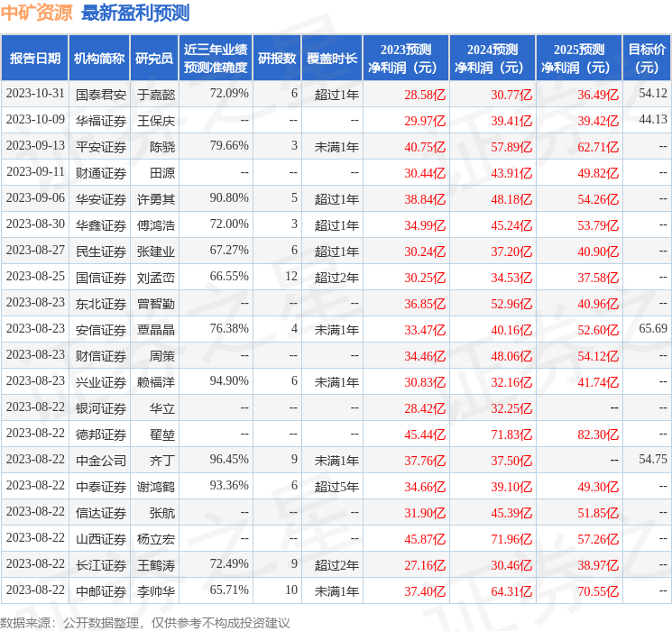Select the 2023预测净利润 column header

(x=406, y=58)
